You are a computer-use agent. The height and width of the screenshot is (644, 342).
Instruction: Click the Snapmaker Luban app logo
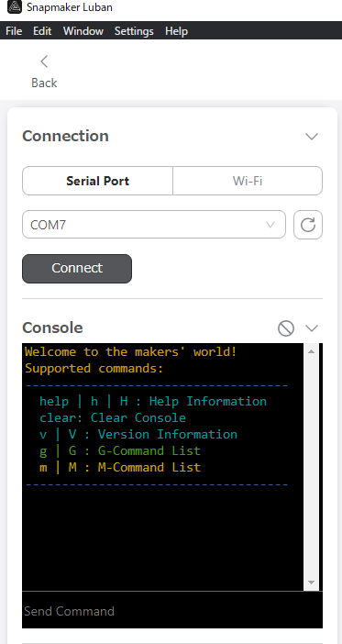point(15,6)
